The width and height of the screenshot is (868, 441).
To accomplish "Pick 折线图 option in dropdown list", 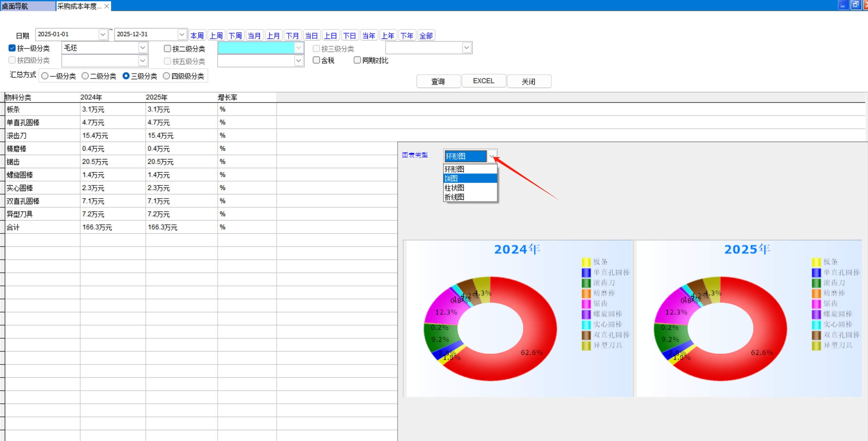I will (470, 197).
